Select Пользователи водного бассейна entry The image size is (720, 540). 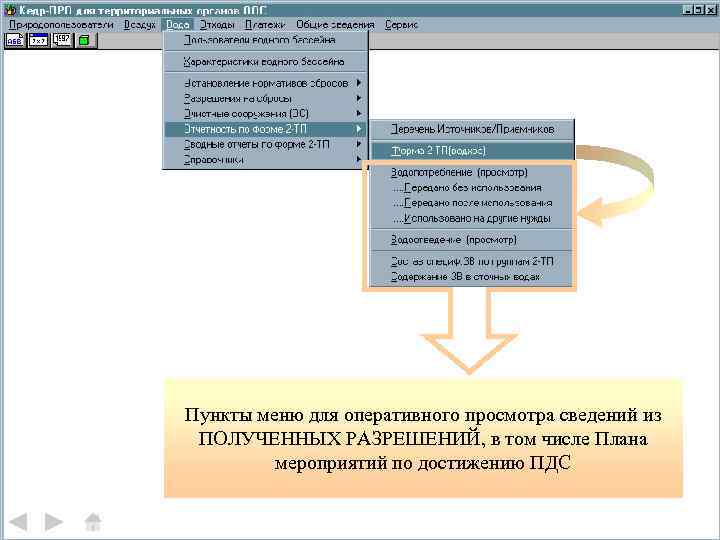[x=266, y=40]
